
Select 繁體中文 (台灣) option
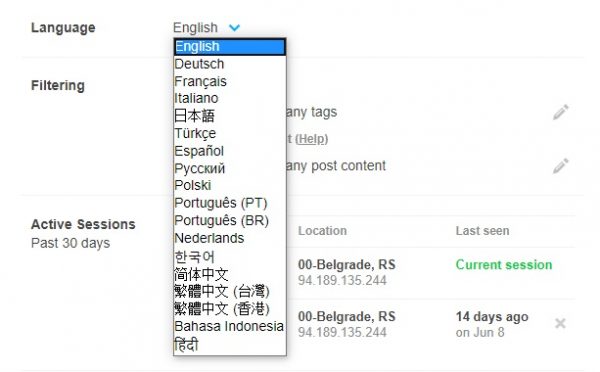pyautogui.click(x=230, y=291)
